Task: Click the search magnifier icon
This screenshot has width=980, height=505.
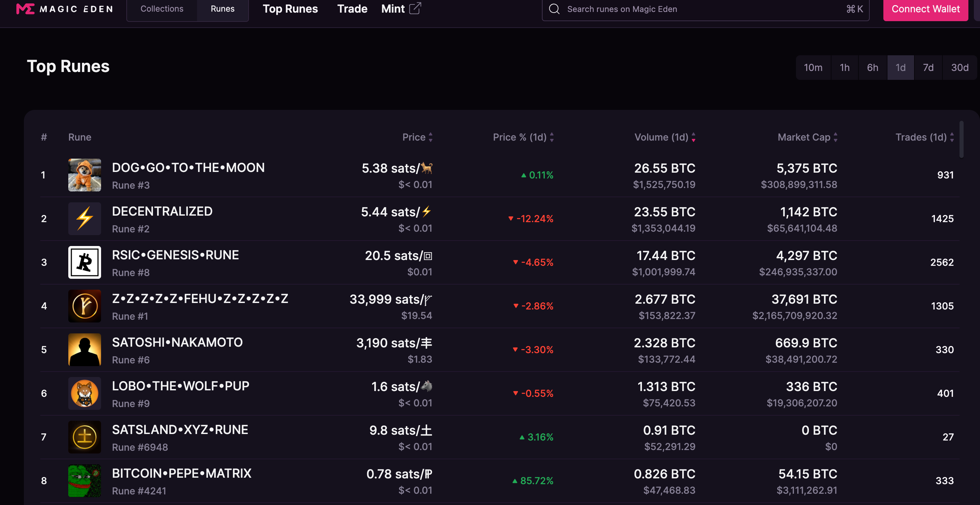Action: (x=554, y=9)
